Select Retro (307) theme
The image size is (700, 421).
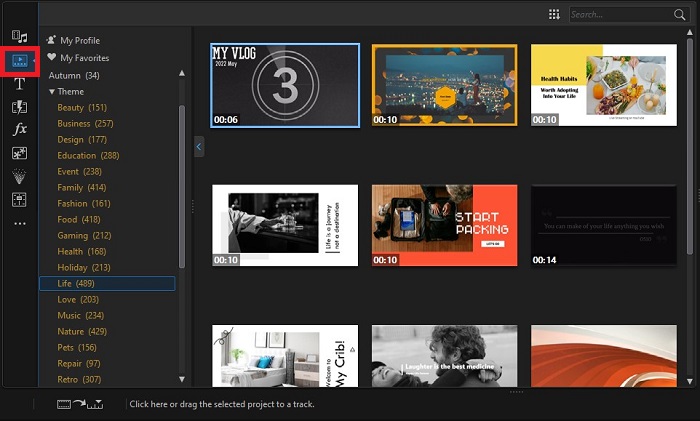point(79,380)
